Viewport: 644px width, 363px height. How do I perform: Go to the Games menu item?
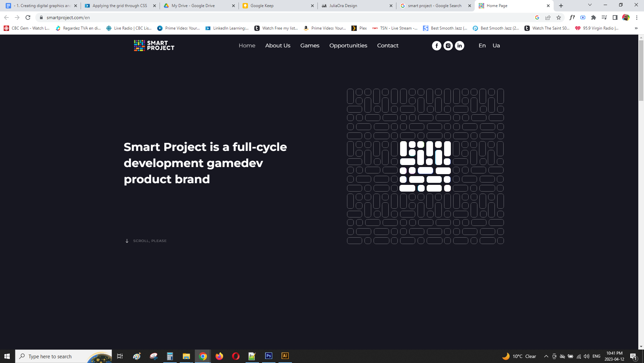309,45
